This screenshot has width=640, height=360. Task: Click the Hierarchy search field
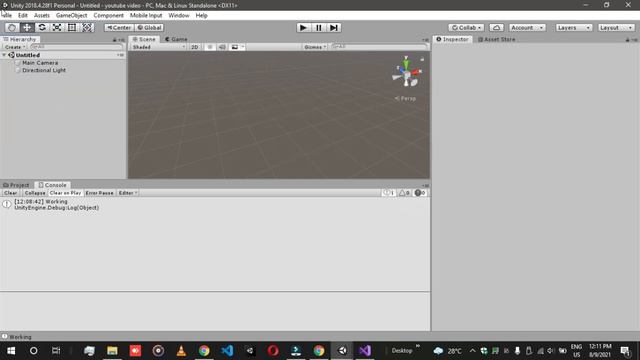[76, 47]
